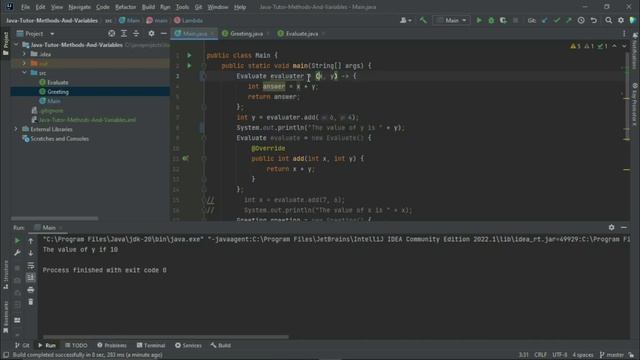Image resolution: width=640 pixels, height=360 pixels.
Task: Toggle scroll to end in the Run console
Action: tap(31, 278)
